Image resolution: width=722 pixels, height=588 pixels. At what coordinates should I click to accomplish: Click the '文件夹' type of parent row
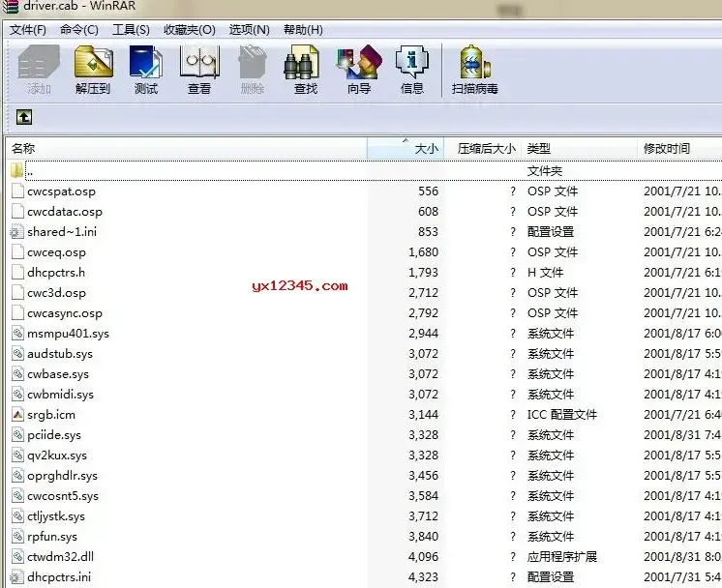click(x=545, y=171)
